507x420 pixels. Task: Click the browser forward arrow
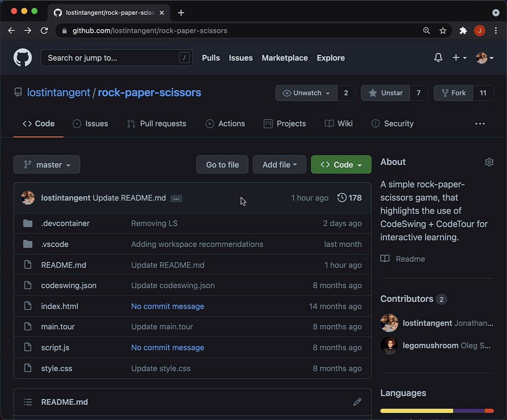[27, 30]
